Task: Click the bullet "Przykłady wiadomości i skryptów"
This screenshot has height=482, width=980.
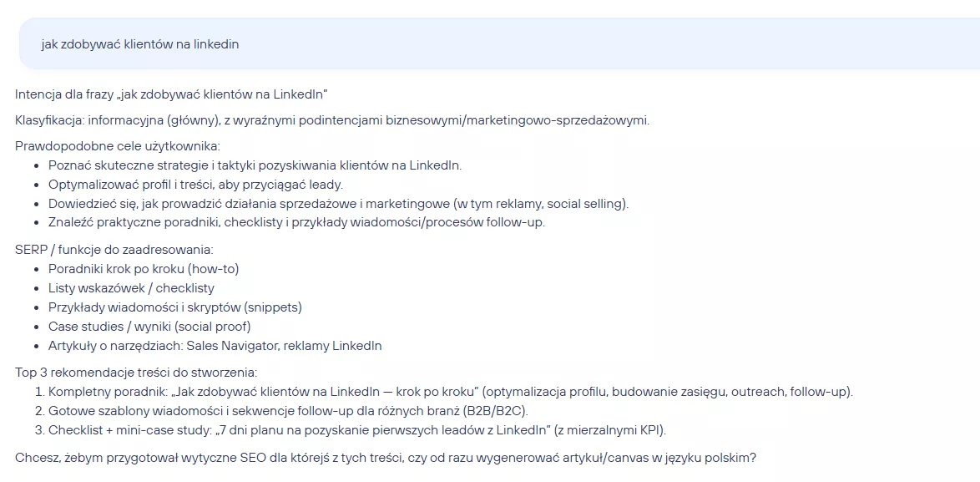Action: (x=174, y=307)
